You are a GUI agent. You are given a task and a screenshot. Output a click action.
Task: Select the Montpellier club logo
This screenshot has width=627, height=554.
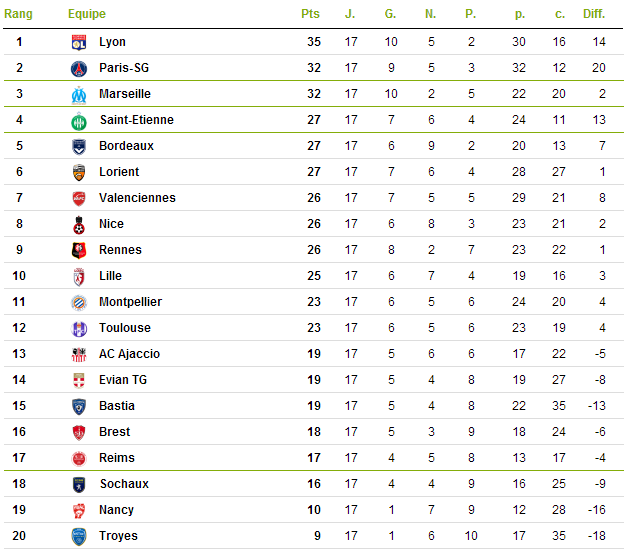pos(79,302)
